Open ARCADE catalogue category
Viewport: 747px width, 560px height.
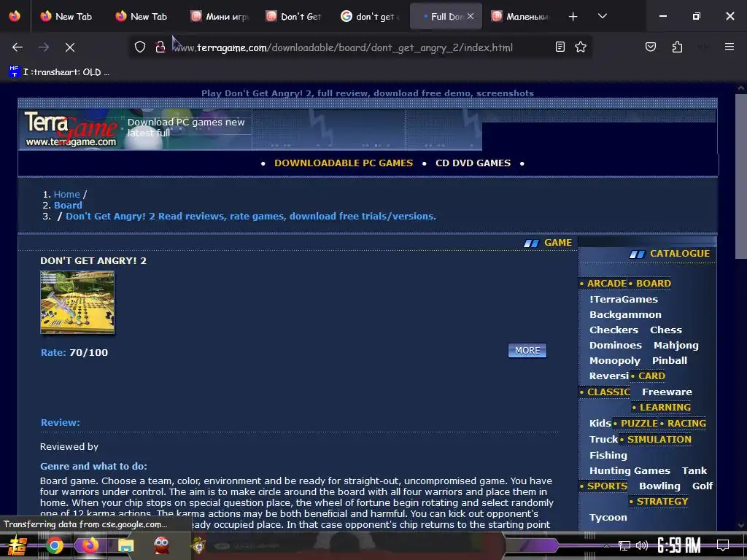[606, 284]
